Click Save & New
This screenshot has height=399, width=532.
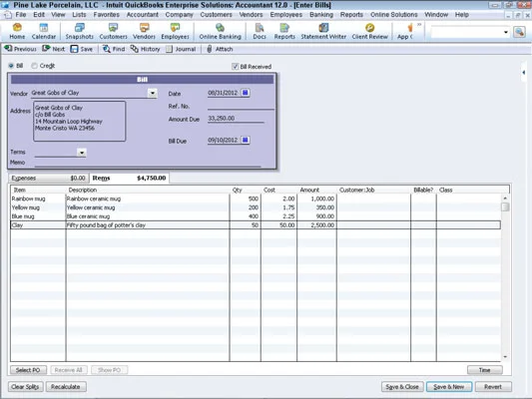tap(449, 386)
